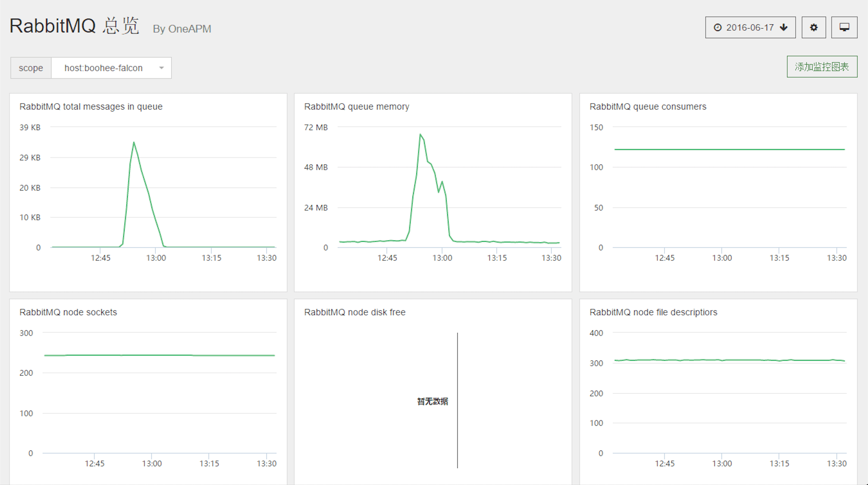Click the scope label
The height and width of the screenshot is (485, 868).
click(x=31, y=68)
